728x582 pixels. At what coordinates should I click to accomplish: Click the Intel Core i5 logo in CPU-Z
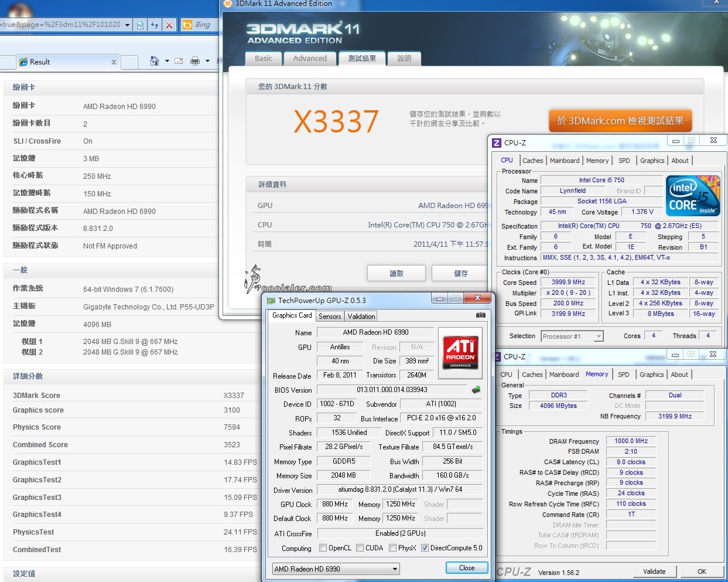693,196
